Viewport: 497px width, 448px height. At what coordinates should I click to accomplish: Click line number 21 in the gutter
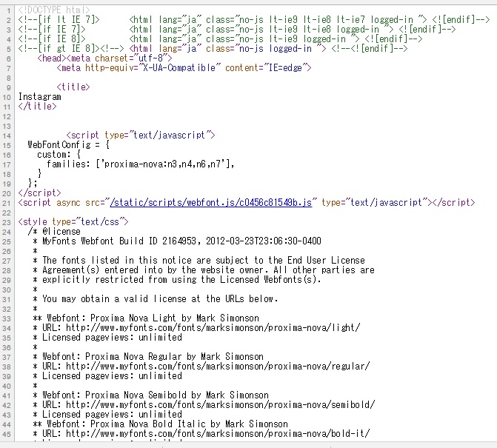7,203
